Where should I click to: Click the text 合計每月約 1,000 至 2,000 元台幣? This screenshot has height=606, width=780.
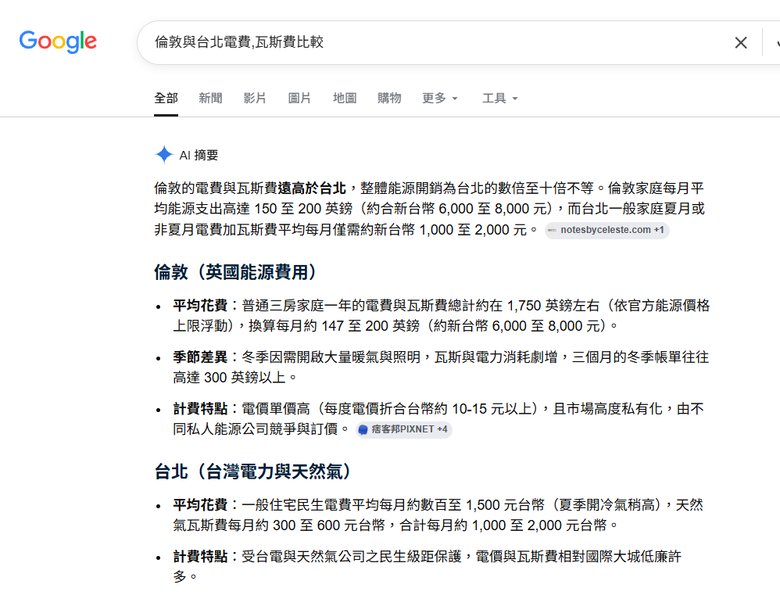coord(503,525)
